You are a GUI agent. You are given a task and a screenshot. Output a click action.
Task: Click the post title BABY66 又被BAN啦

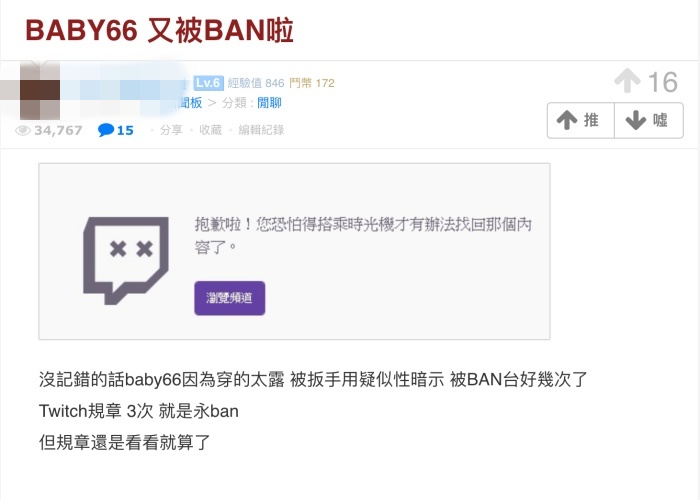(x=159, y=30)
